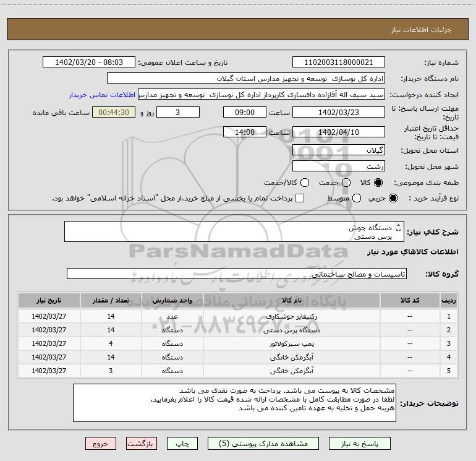This screenshot has height=461, width=476.
Task: Click the خروج exit button
Action: coord(101,444)
